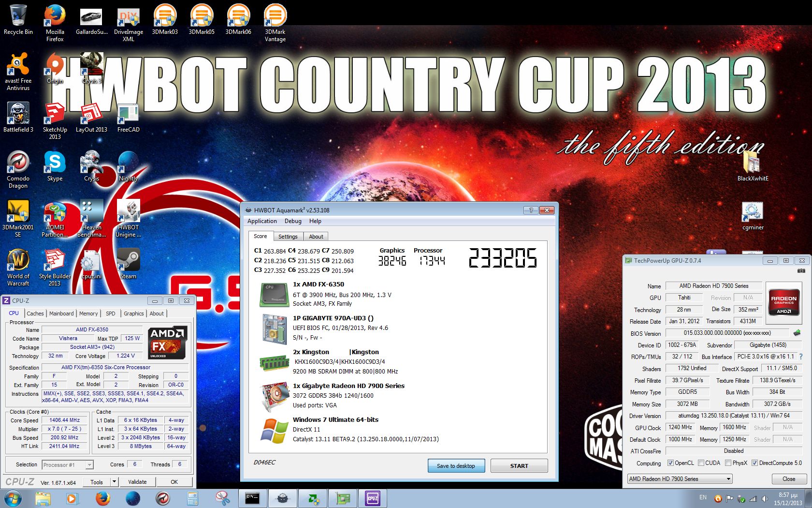Viewport: 812px width, 508px height.
Task: Open Aquamark Application menu
Action: (x=262, y=221)
